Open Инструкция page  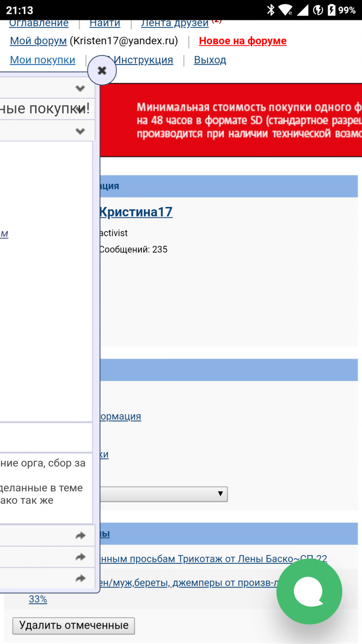pyautogui.click(x=143, y=60)
